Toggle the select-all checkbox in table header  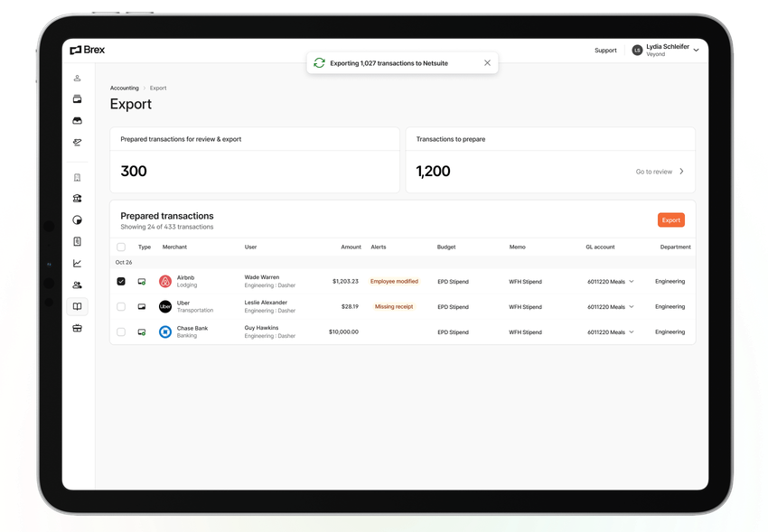(121, 247)
